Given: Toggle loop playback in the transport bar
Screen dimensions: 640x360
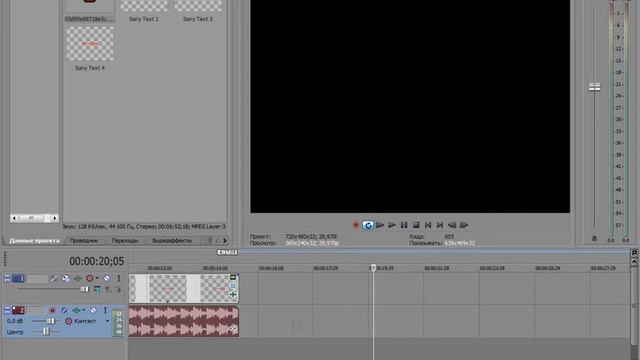Looking at the screenshot, I should pyautogui.click(x=367, y=225).
